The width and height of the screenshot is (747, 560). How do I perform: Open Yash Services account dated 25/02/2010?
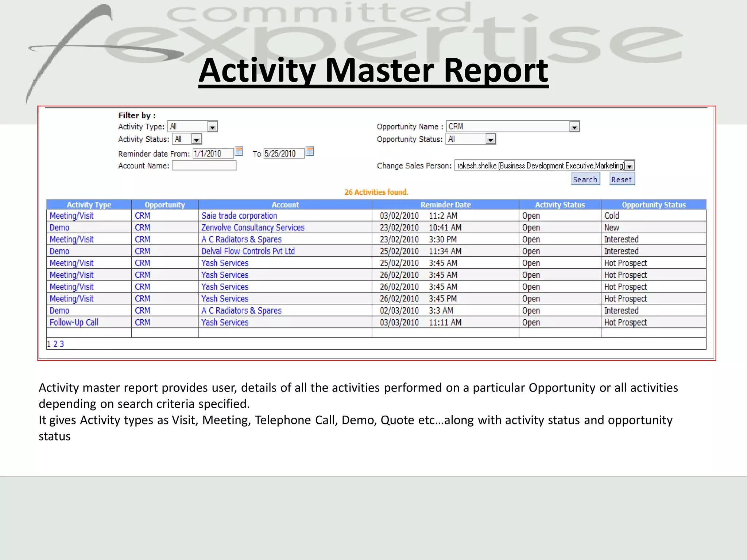click(225, 263)
